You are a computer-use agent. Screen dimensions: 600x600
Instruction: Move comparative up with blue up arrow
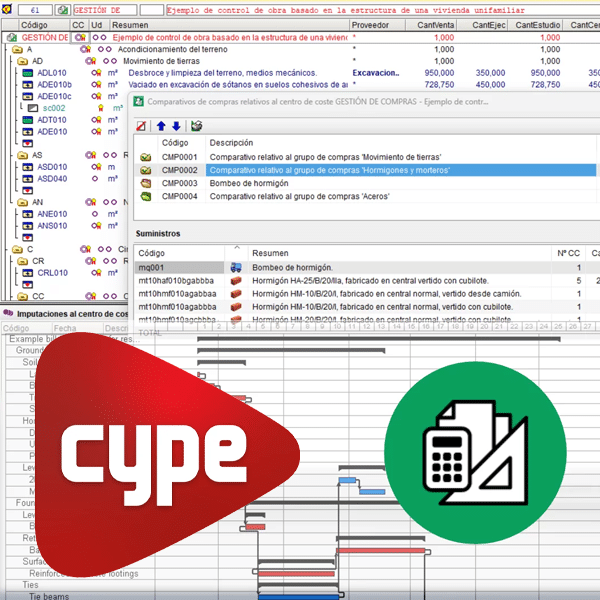161,126
